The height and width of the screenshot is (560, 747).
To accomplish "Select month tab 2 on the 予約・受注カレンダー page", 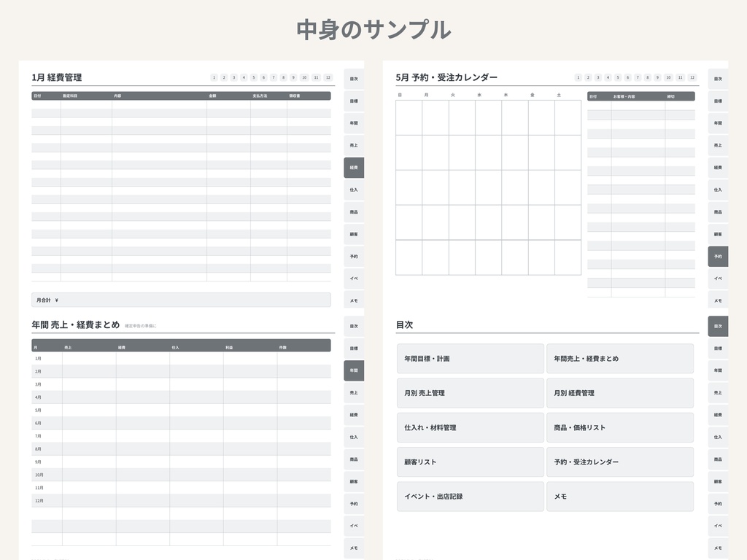I will pos(588,77).
